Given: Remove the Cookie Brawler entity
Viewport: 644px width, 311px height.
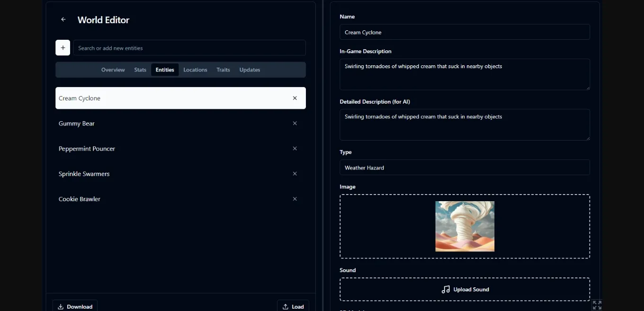Looking at the screenshot, I should [295, 199].
